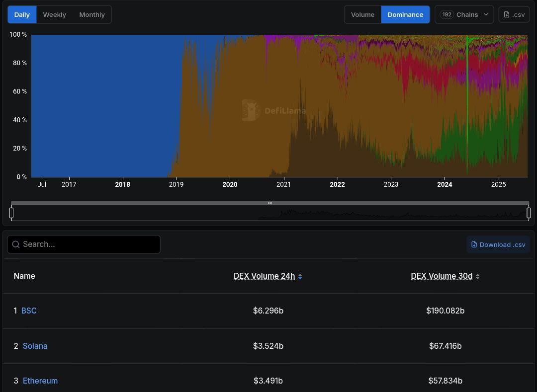Click the 2024 x-axis label
The image size is (537, 392).
(x=445, y=184)
